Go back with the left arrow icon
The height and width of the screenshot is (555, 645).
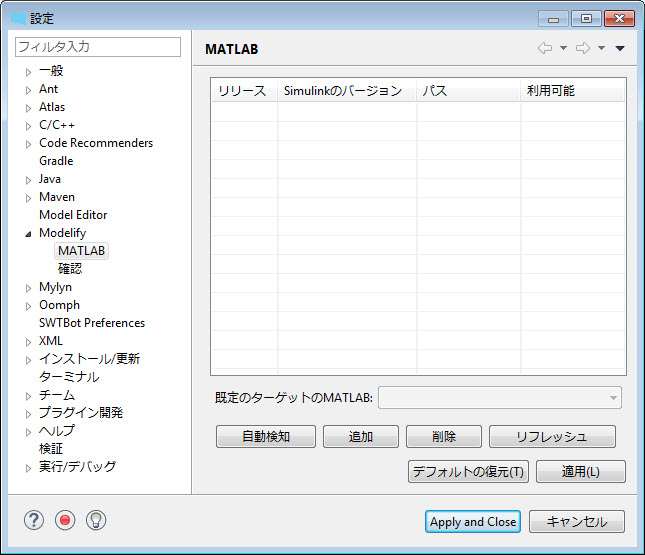pyautogui.click(x=545, y=48)
